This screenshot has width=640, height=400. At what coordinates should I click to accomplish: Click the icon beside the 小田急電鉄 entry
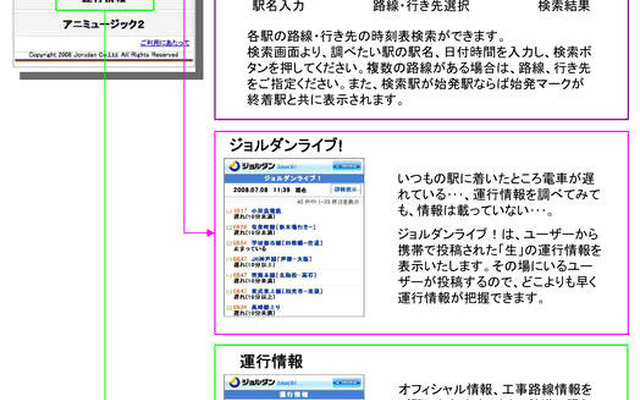(229, 211)
